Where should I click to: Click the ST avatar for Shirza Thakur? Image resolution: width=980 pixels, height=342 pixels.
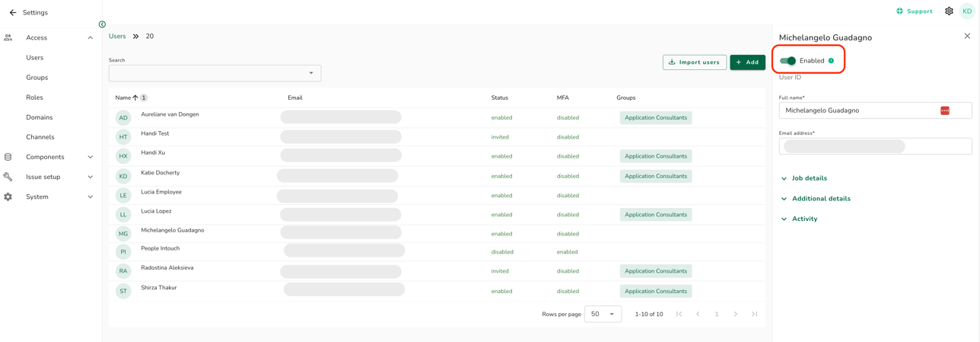(123, 291)
